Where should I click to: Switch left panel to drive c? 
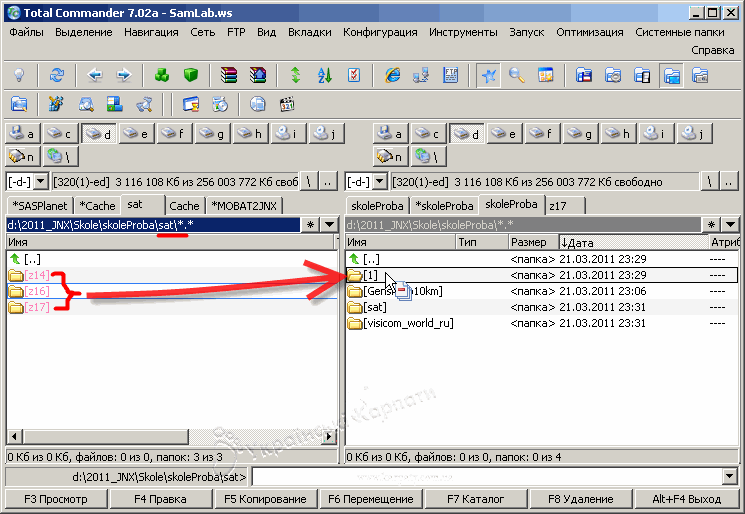click(x=61, y=133)
